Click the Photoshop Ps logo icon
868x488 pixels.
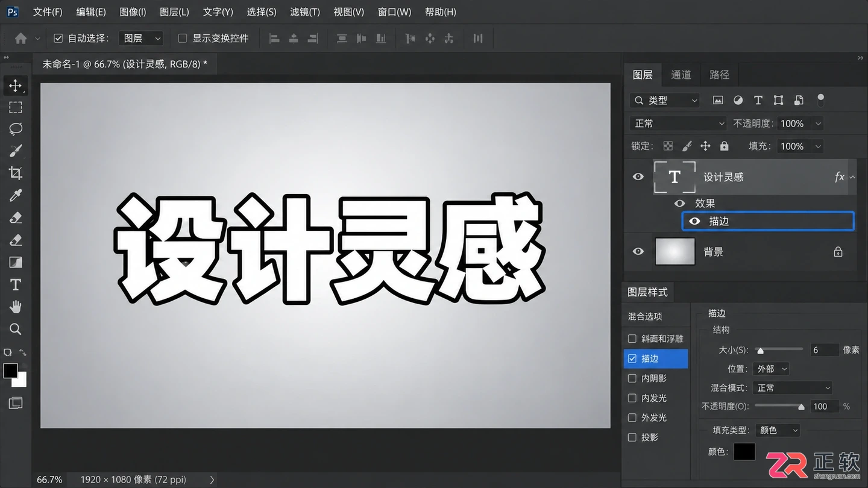(13, 11)
